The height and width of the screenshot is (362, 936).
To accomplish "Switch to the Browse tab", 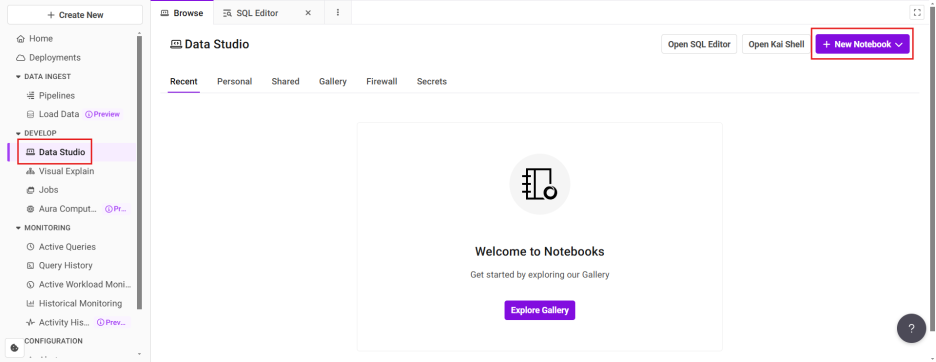I will pos(181,13).
